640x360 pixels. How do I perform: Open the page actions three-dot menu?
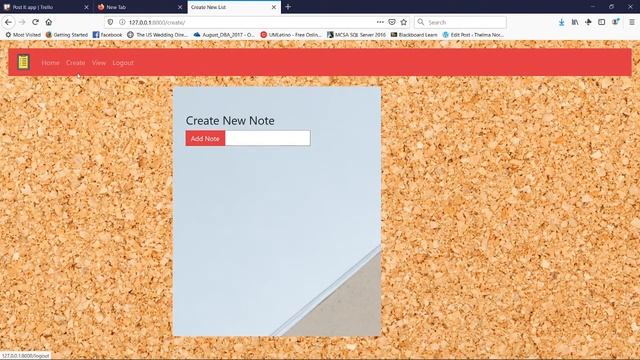click(380, 22)
